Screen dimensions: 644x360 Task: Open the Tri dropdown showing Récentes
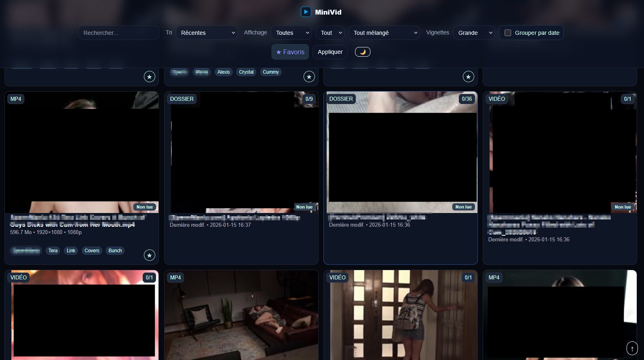pos(207,33)
